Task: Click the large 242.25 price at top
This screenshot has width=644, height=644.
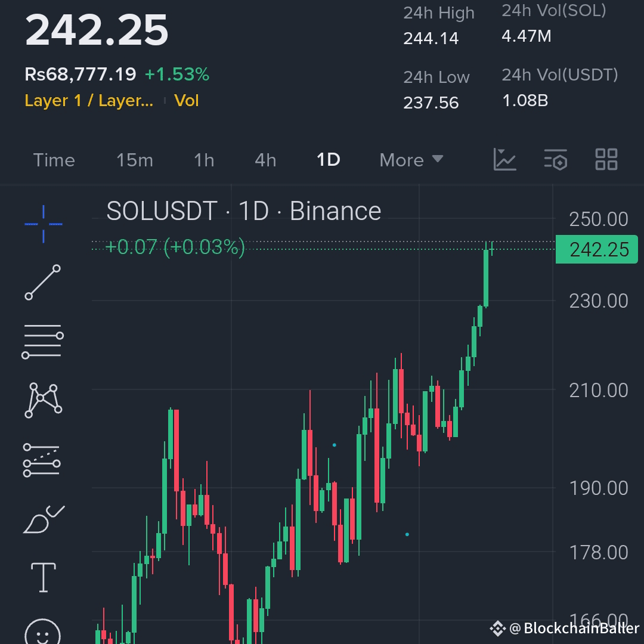Action: coord(97,30)
